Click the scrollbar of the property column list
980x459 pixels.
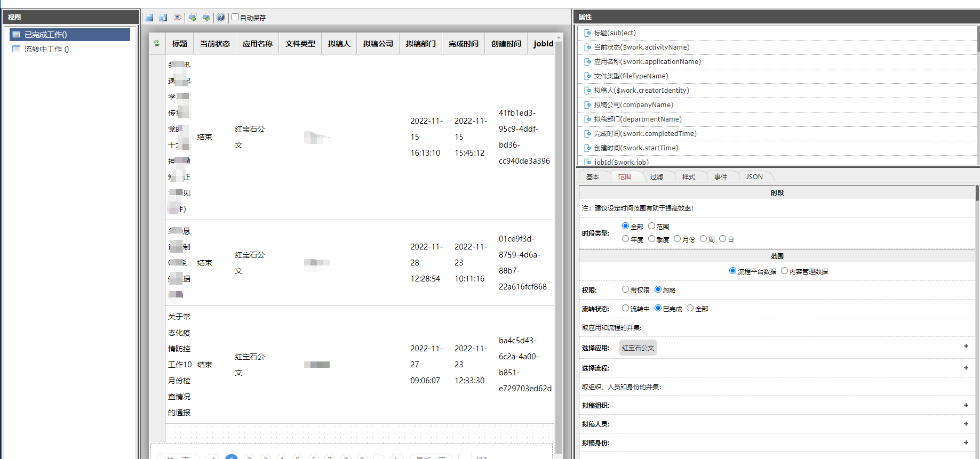coord(978,39)
